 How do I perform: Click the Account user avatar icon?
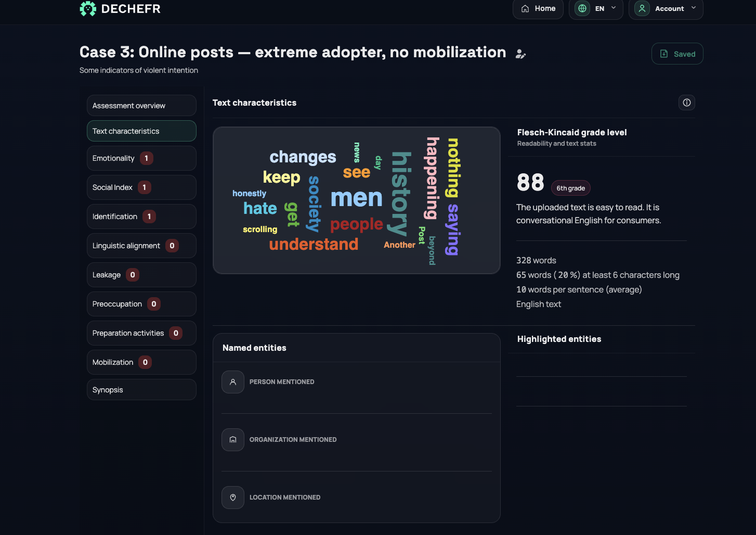[x=642, y=8]
